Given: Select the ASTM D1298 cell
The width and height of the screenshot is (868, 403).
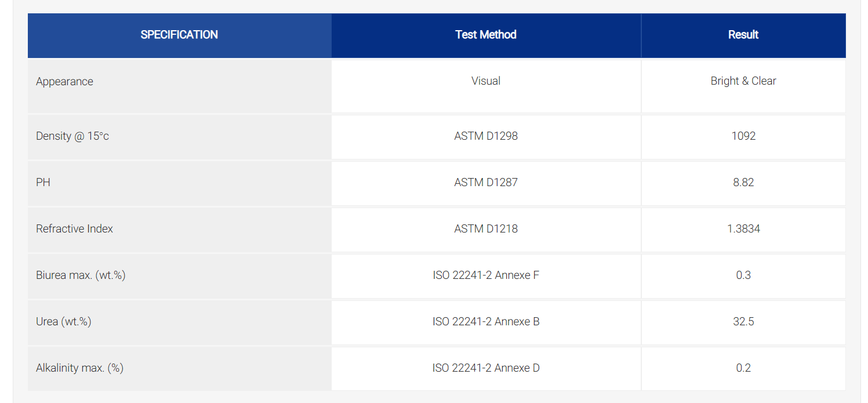Looking at the screenshot, I should (x=486, y=137).
